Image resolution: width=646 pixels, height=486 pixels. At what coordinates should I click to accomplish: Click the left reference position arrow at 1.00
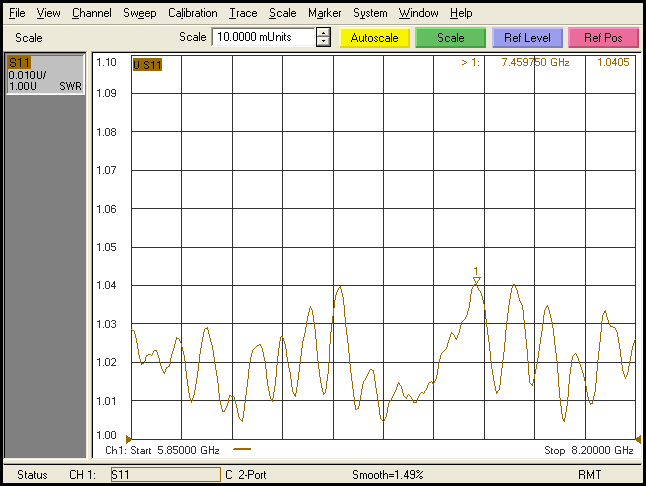click(127, 437)
